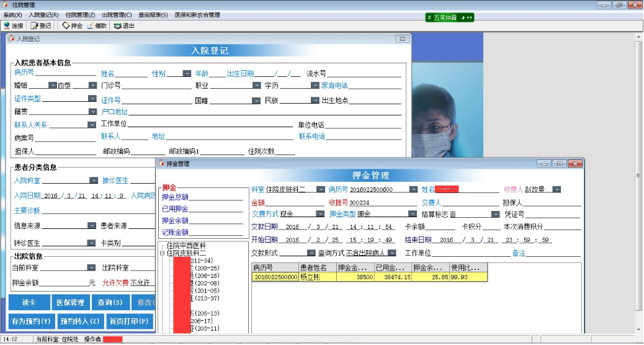Open 登记 (Register) from the toolbar
Viewport: 644px width, 345px height.
click(x=42, y=25)
